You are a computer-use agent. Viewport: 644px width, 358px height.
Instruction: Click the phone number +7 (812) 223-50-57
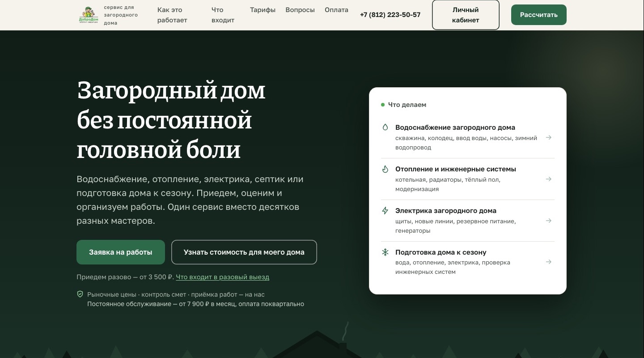390,15
